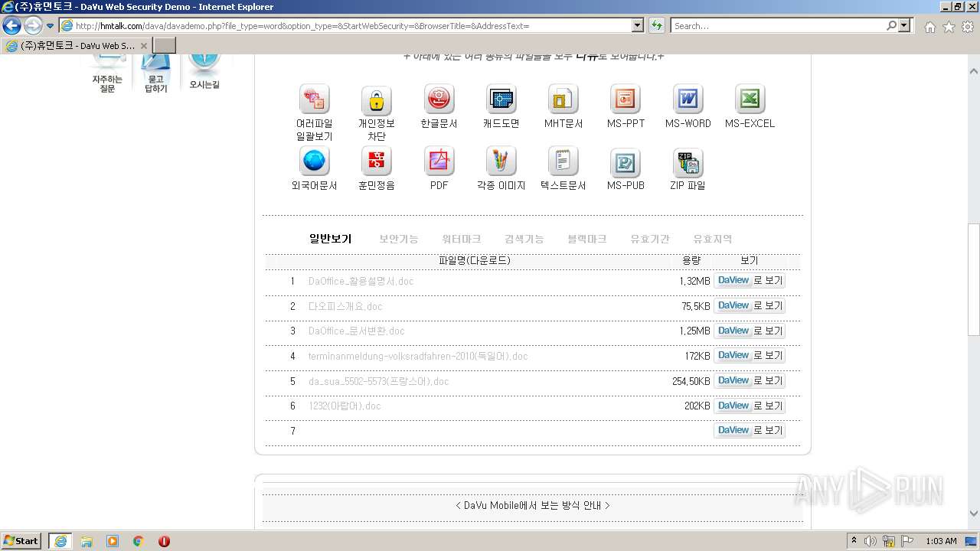The width and height of the screenshot is (980, 551).
Task: View DaOffice_활용설명서.doc with DaView
Action: tap(750, 281)
